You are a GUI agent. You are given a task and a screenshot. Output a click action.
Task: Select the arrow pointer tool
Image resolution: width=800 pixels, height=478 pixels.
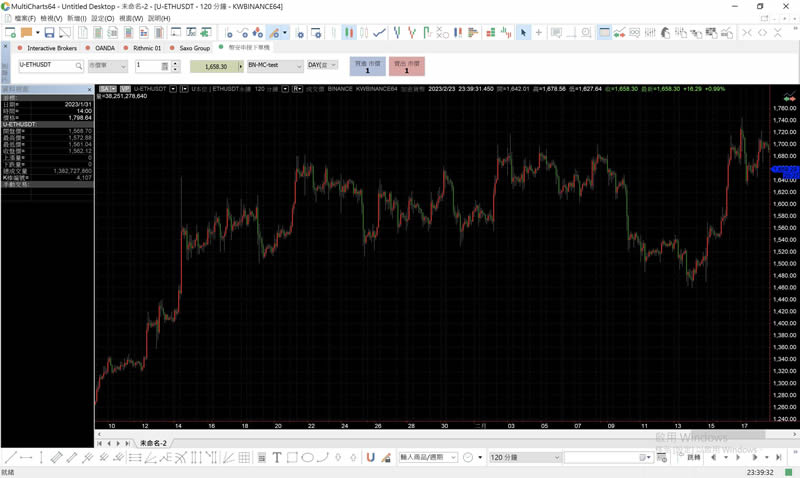coord(523,33)
